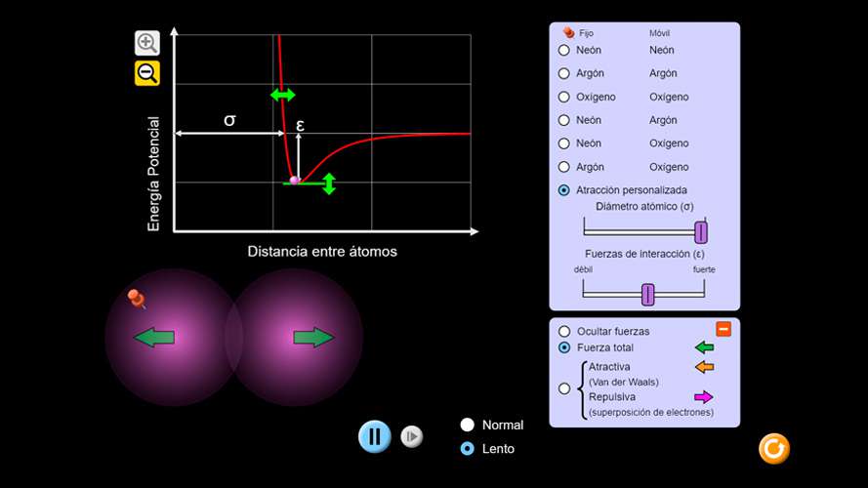Click the yellow zoom out magnifier icon
Screen dimensions: 868x488
coord(146,73)
